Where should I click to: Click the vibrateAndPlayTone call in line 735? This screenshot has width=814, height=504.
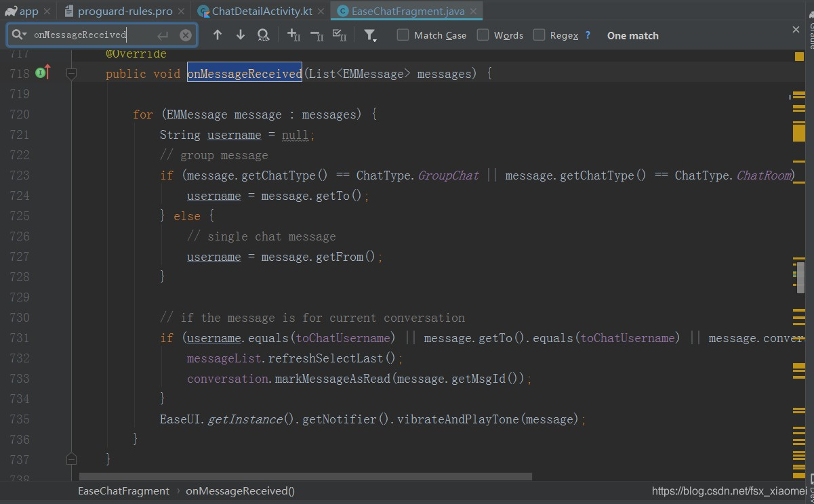(x=457, y=419)
